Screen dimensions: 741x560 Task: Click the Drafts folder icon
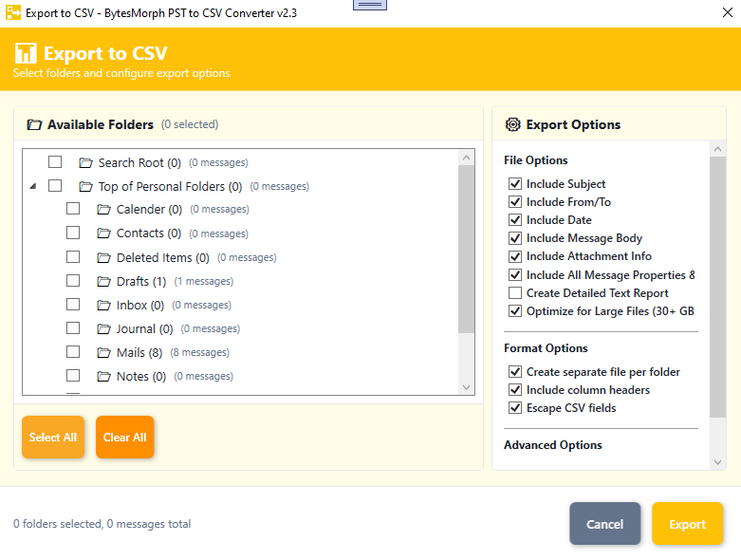103,282
